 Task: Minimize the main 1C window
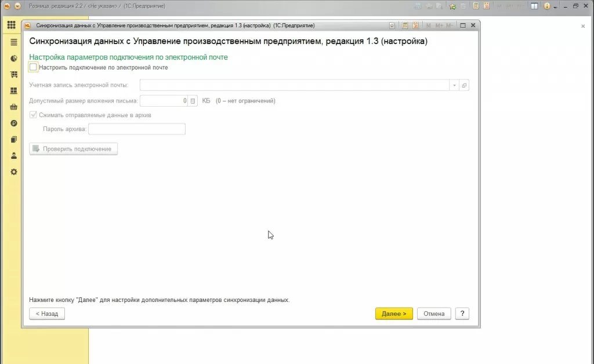[565, 6]
